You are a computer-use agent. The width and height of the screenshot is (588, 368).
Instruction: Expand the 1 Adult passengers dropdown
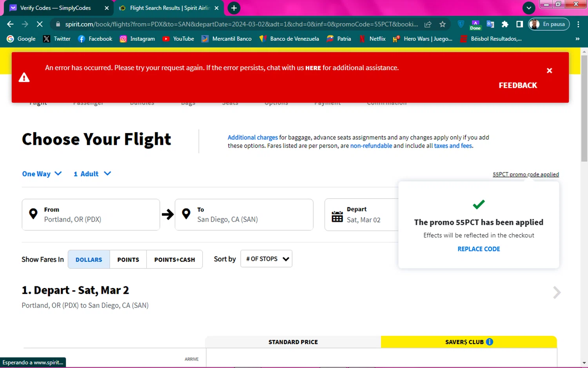(92, 174)
